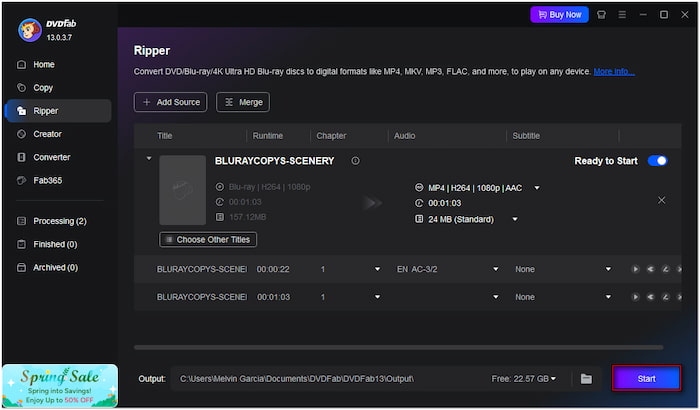Viewport: 700px width, 410px height.
Task: Select the title row with runtime 00:00:22
Action: click(x=408, y=269)
